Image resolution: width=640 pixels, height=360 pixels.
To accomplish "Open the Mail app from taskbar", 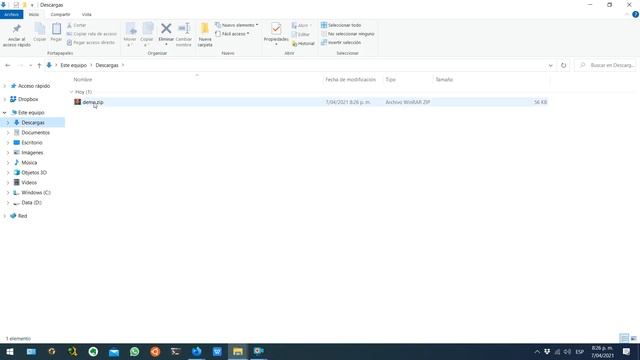I will tap(114, 351).
